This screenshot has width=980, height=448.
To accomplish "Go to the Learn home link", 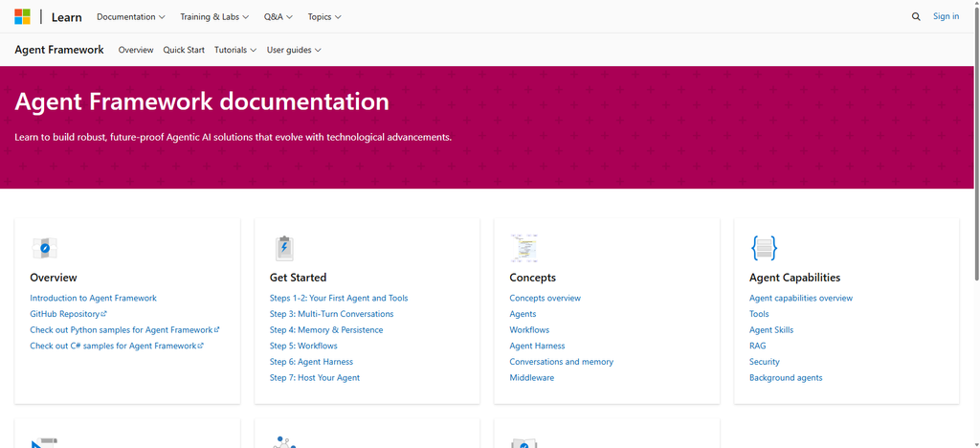I will 66,17.
